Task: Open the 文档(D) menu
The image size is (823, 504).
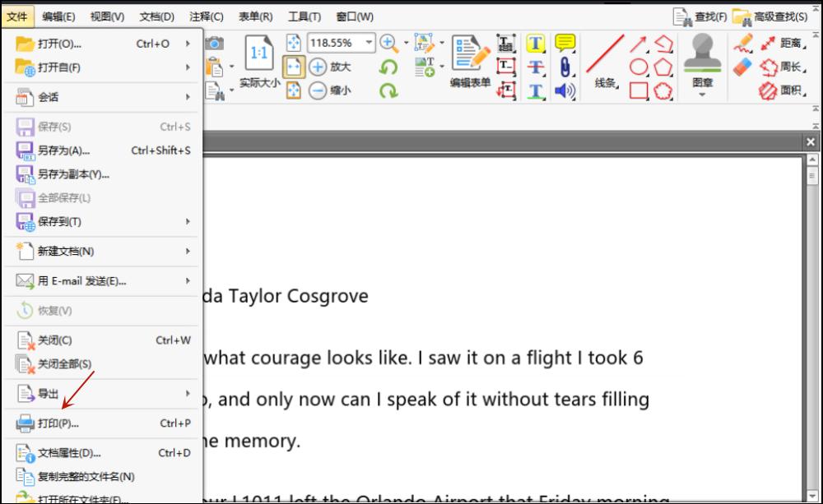Action: 156,16
